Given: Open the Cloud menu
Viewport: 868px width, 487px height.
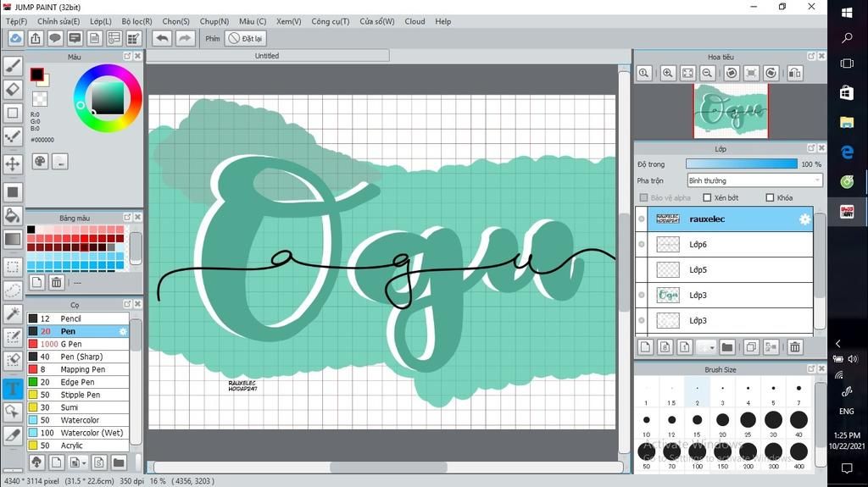Looking at the screenshot, I should 415,21.
